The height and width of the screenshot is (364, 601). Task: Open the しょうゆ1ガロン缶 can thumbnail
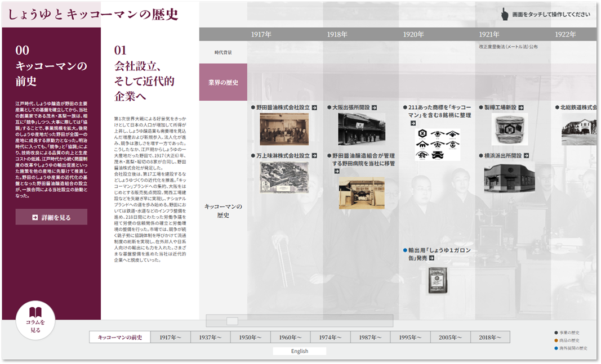click(x=437, y=281)
